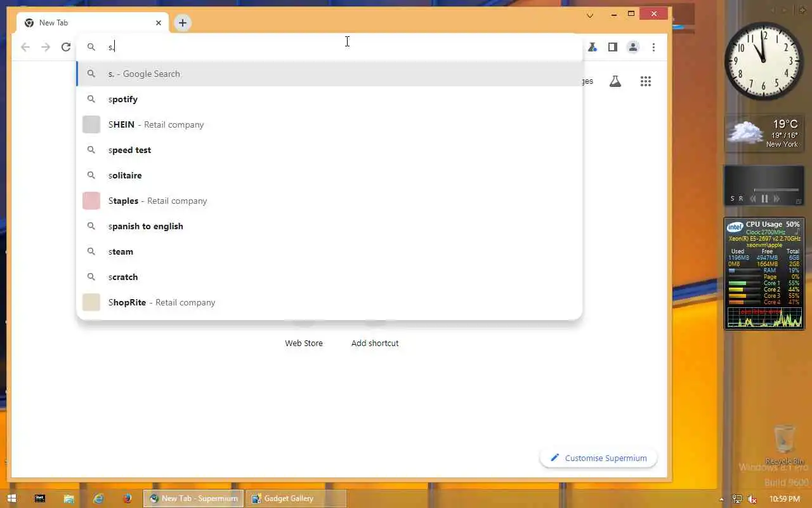Open the network tray icon

(737, 499)
